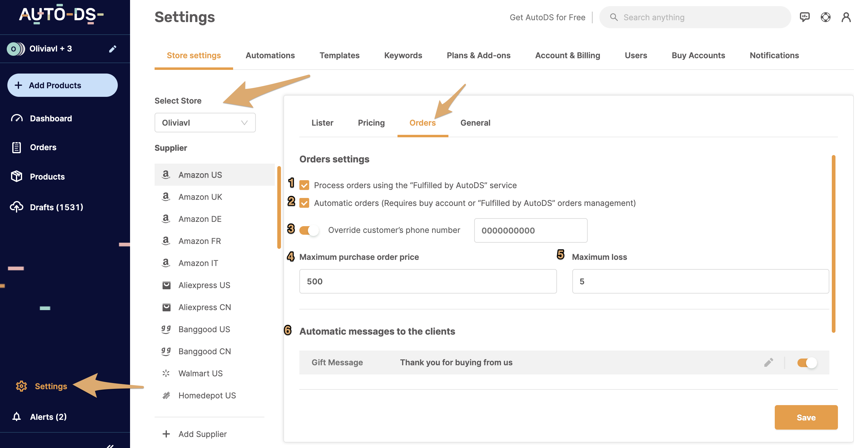868x448 pixels.
Task: Toggle Override customer's phone number switch
Action: (309, 230)
